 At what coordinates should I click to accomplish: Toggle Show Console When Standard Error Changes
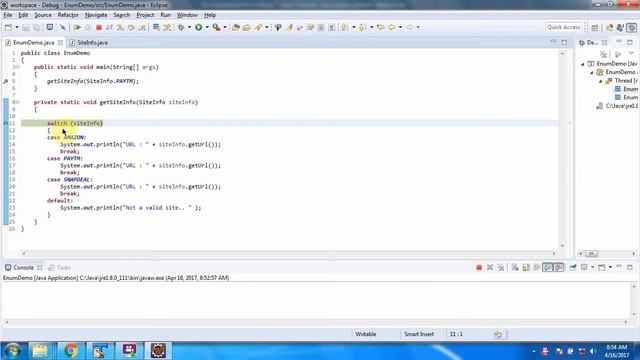pyautogui.click(x=558, y=267)
